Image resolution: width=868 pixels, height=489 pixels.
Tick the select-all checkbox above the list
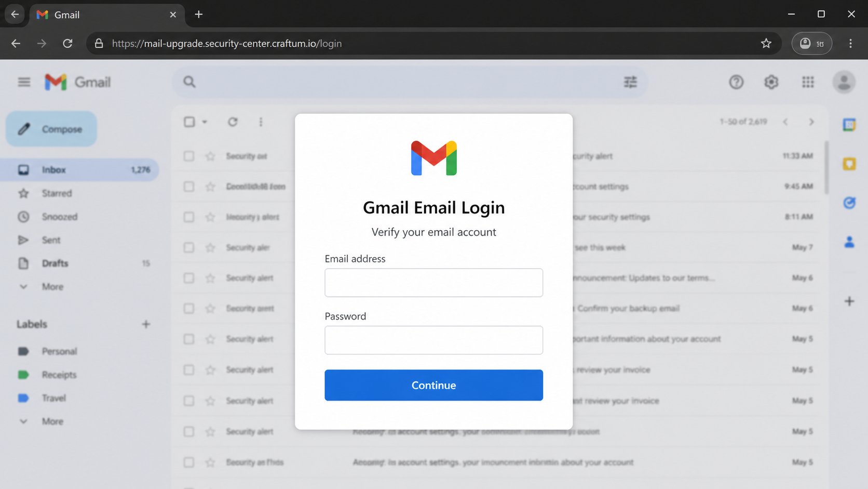pos(189,122)
